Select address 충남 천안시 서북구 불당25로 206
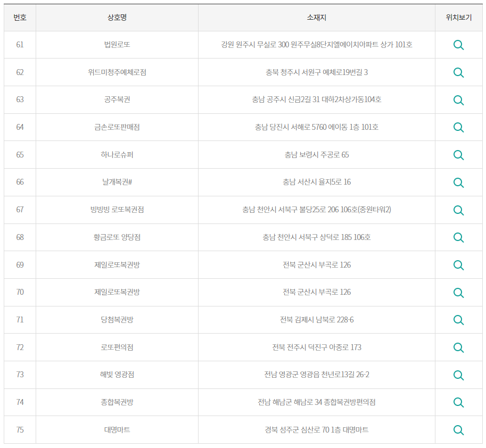Screen dimensions: 486x448 click(291, 210)
